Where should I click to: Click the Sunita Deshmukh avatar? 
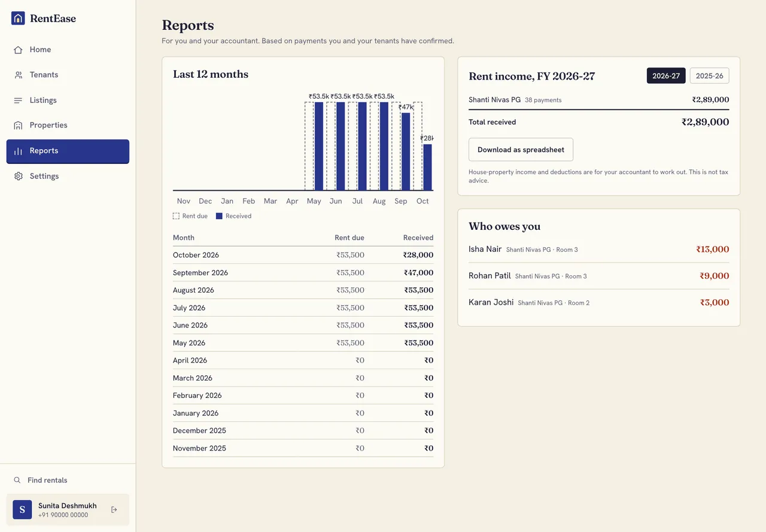tap(22, 510)
